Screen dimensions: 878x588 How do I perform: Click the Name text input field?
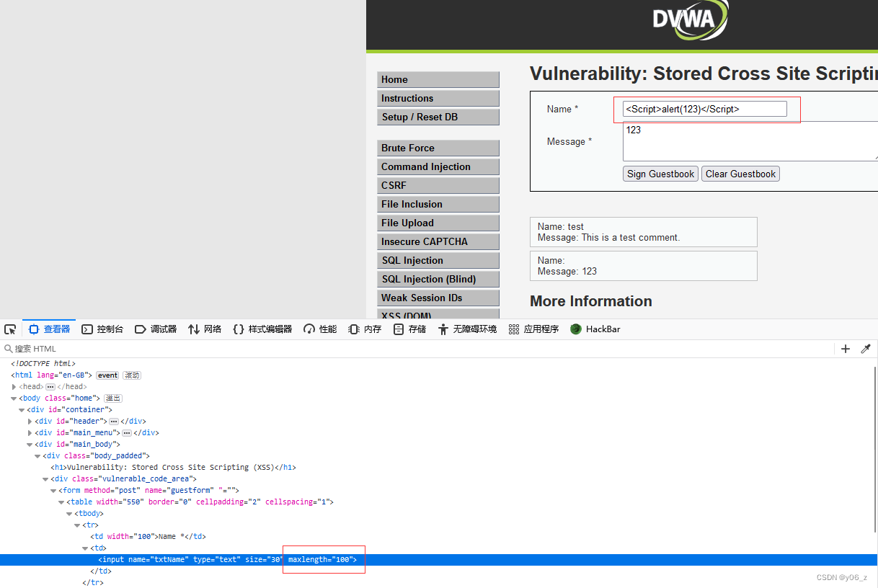705,109
